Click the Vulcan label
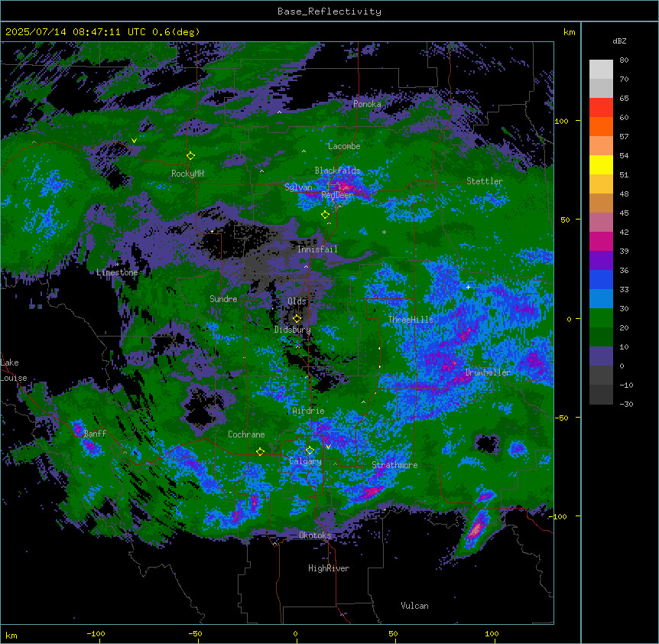The width and height of the screenshot is (659, 644). click(x=415, y=606)
